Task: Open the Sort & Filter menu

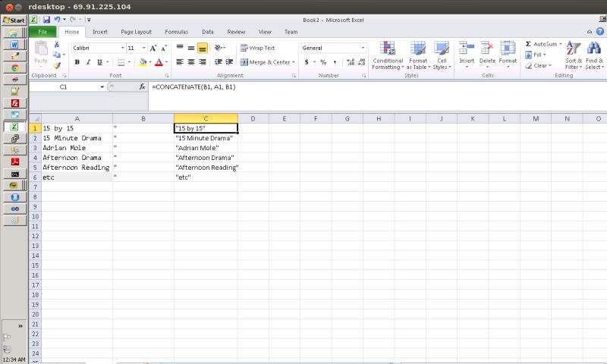Action: (x=574, y=55)
